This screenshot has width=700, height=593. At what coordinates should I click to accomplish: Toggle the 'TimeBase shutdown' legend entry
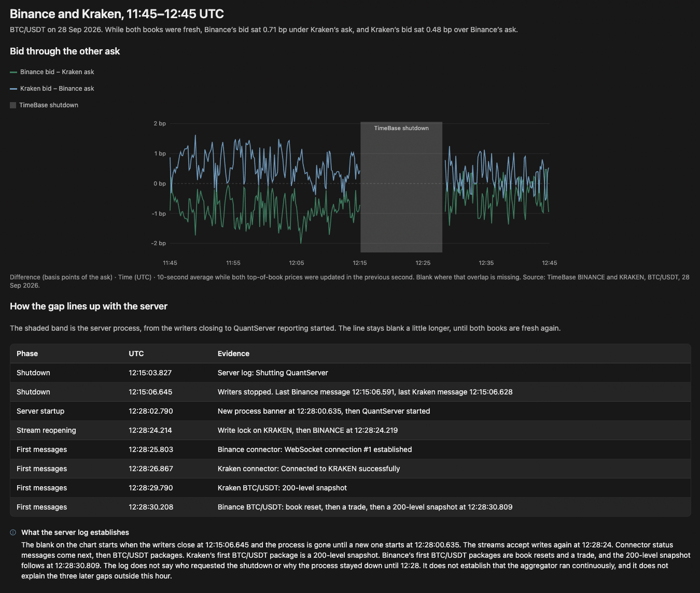click(44, 105)
